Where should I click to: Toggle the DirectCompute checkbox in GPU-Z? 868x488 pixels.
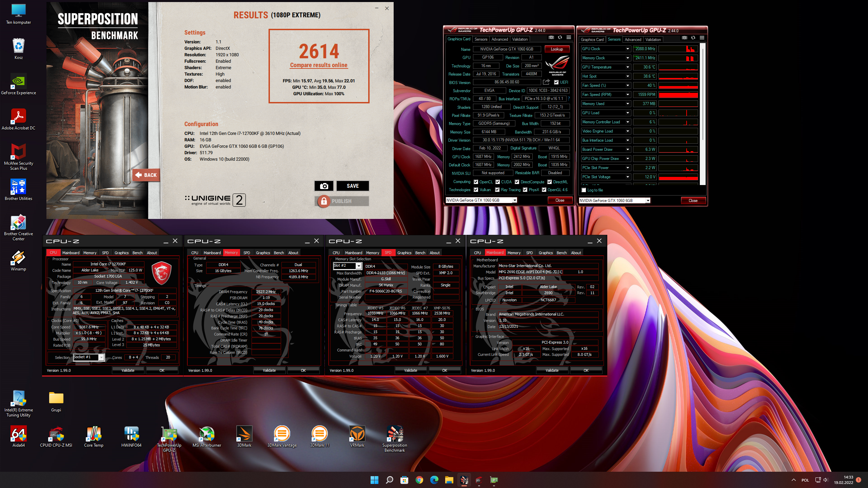(517, 182)
